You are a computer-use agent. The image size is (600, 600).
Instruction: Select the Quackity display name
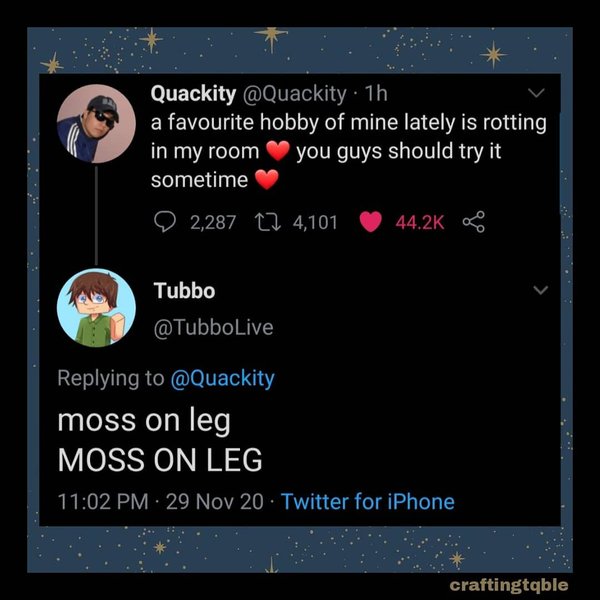(193, 94)
